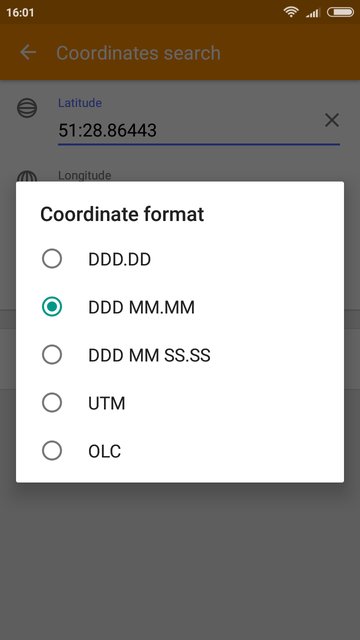Select the OLC radio button
This screenshot has height=640, width=360.
(52, 451)
